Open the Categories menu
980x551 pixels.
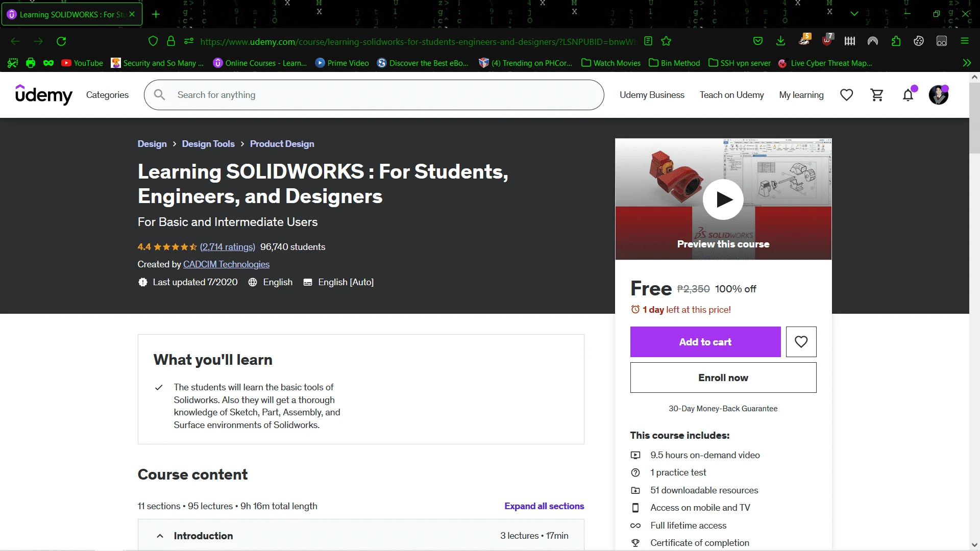point(107,95)
